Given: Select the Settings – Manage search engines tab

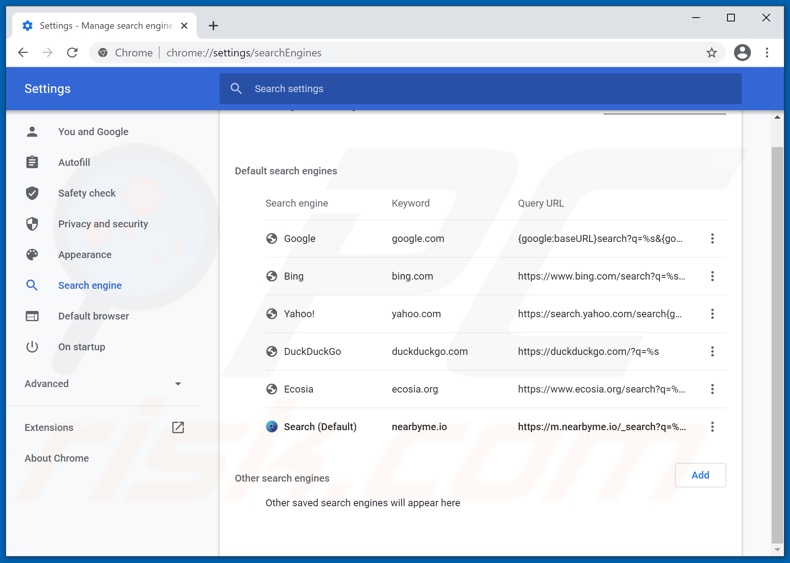Looking at the screenshot, I should pyautogui.click(x=104, y=26).
